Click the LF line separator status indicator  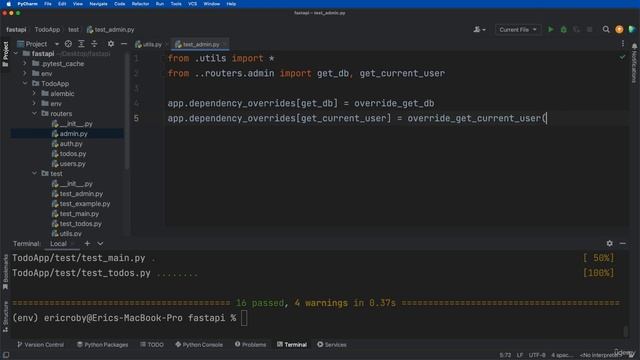pos(520,355)
